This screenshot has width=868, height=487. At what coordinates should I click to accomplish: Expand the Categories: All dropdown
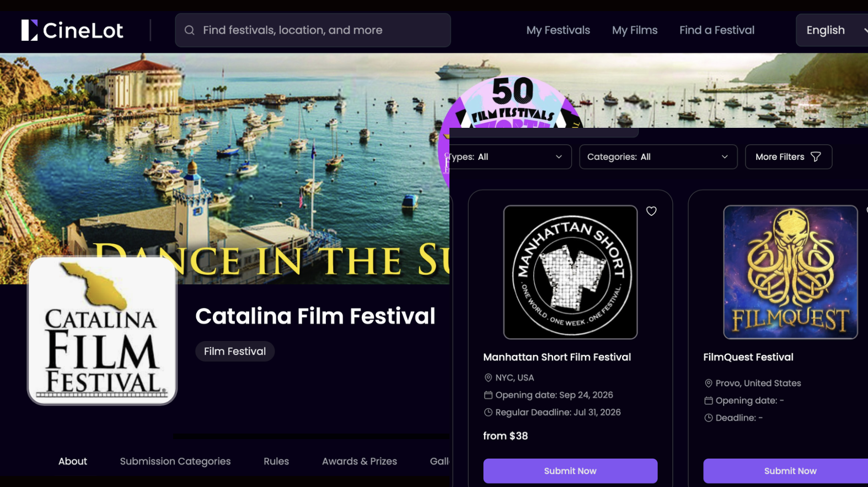(x=658, y=157)
